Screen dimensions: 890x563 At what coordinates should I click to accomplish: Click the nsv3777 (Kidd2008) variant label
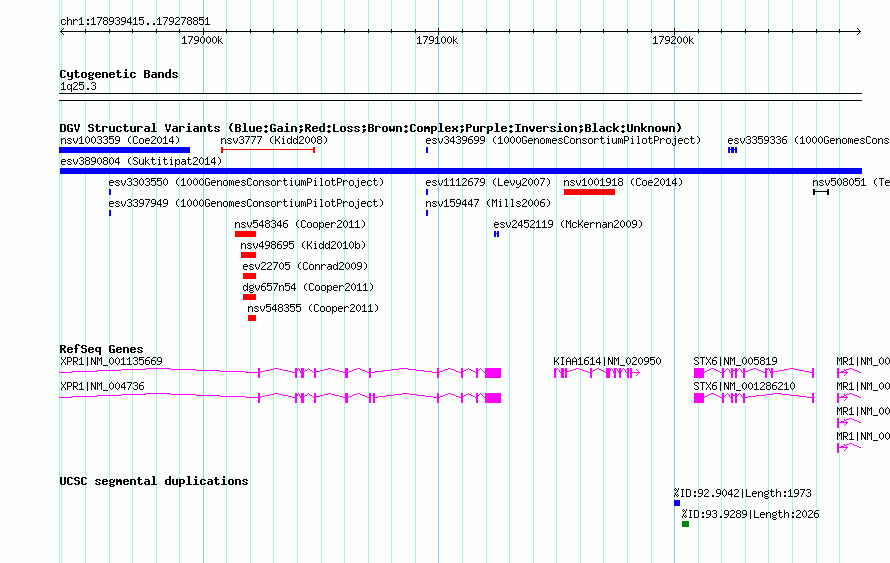pos(274,140)
